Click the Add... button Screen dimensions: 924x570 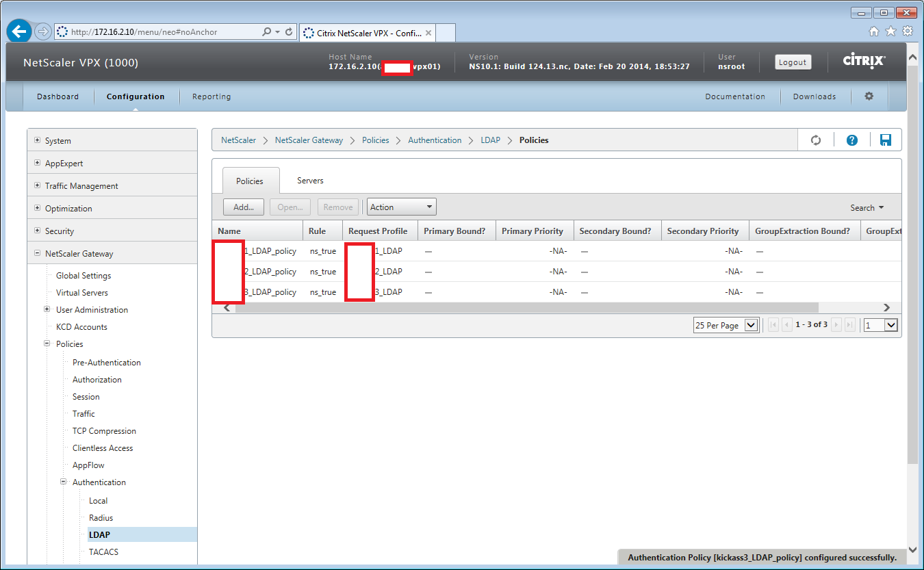click(x=244, y=207)
